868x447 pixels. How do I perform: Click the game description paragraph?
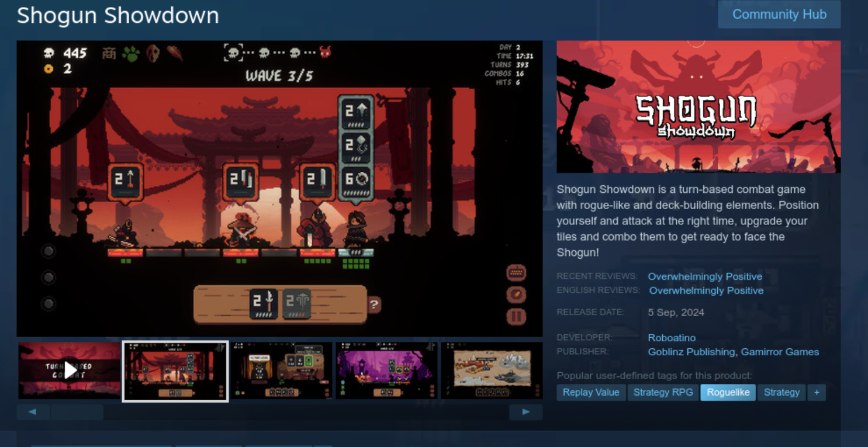coord(687,221)
